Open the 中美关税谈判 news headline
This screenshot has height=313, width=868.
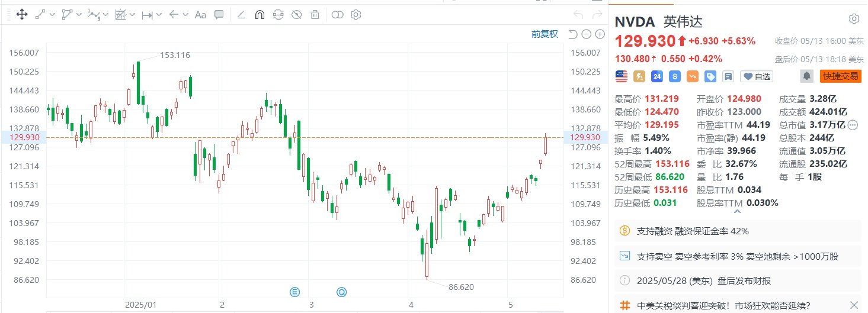point(723,305)
